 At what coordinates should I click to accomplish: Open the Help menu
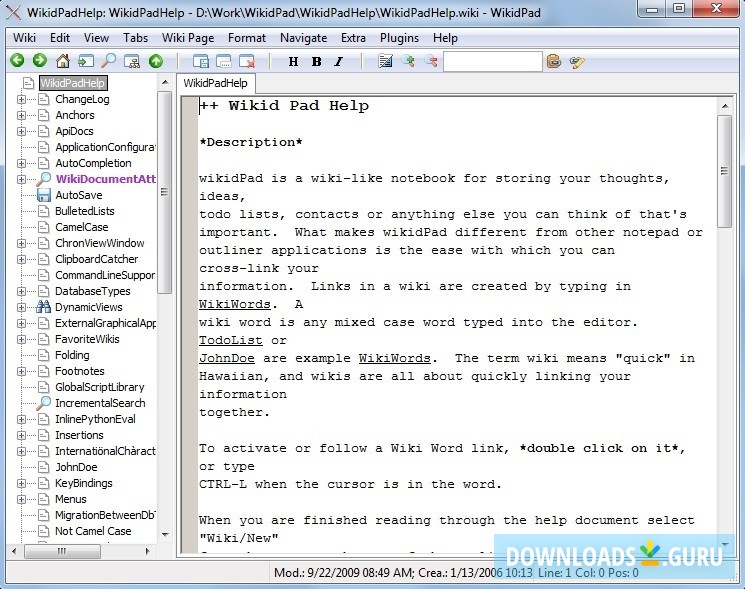pos(445,38)
